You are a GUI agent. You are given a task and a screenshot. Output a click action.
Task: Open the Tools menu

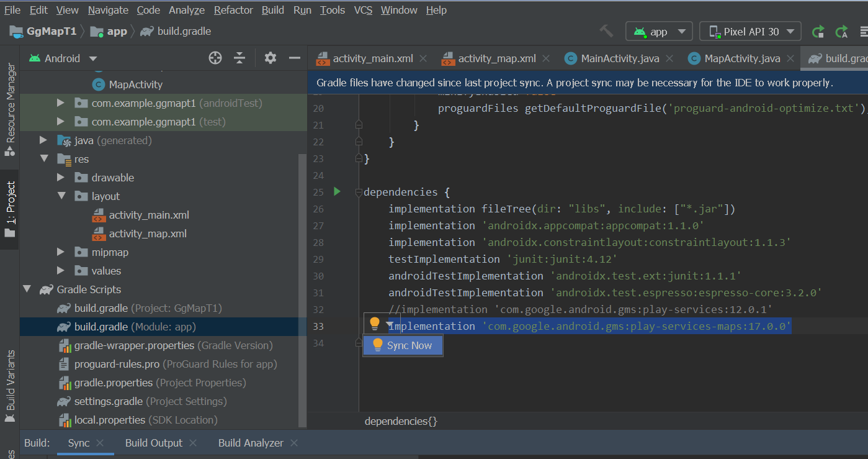point(333,10)
